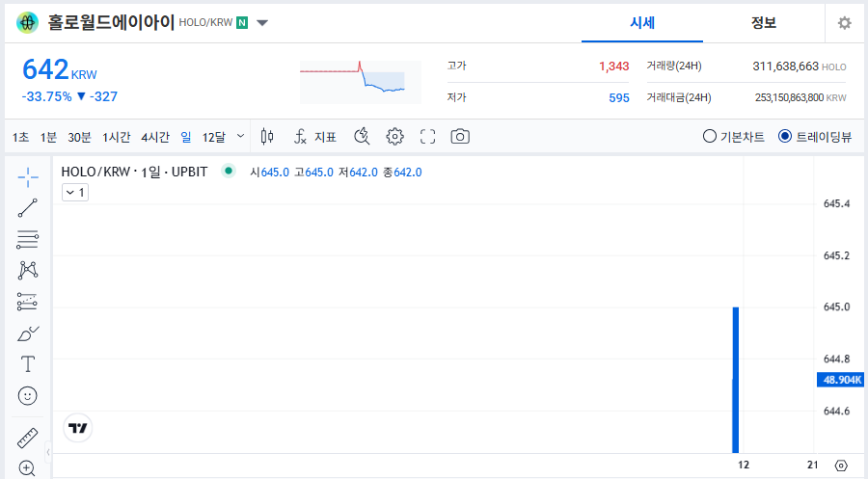The image size is (868, 479).
Task: Select the brush drawing tool
Action: (x=28, y=333)
